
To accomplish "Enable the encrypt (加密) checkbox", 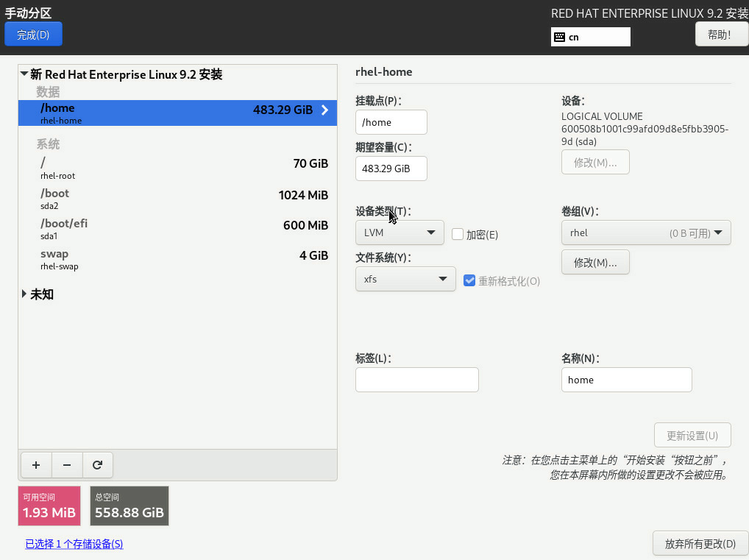I will coord(458,234).
